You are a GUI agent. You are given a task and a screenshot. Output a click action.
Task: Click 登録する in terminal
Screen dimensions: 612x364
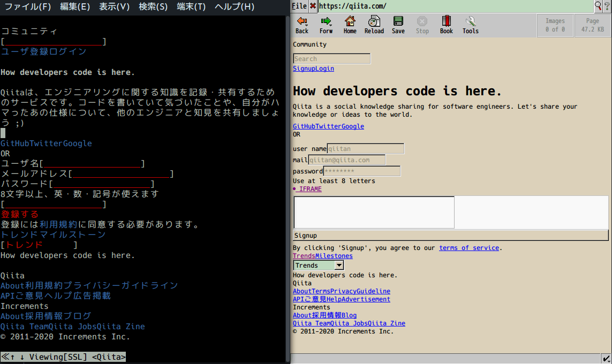[19, 214]
